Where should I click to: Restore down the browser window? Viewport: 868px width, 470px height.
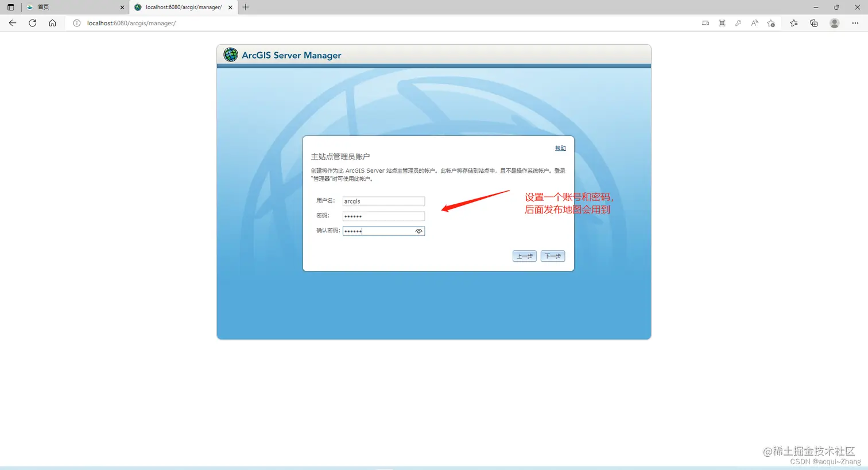[836, 7]
